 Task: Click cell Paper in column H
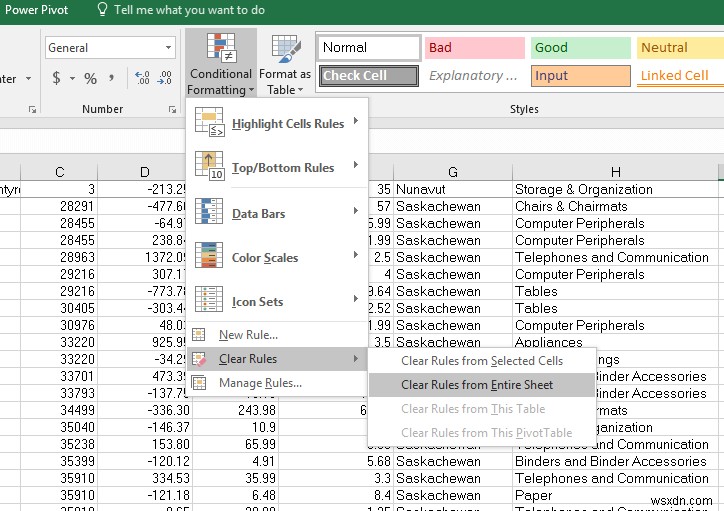pos(615,495)
